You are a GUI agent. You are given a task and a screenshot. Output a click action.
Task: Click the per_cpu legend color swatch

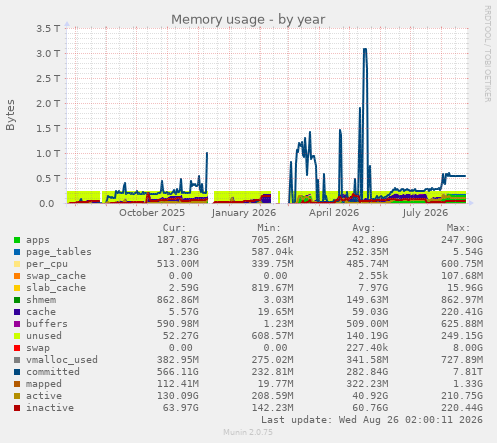(17, 264)
